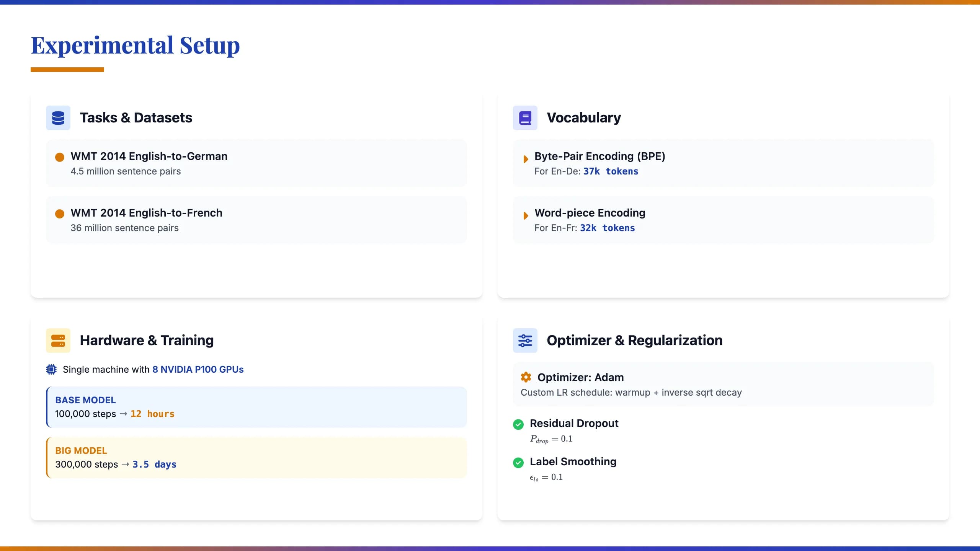Click the orange dot beside WMT 2014 English-to-German
Viewport: 980px width, 551px height.
point(60,157)
